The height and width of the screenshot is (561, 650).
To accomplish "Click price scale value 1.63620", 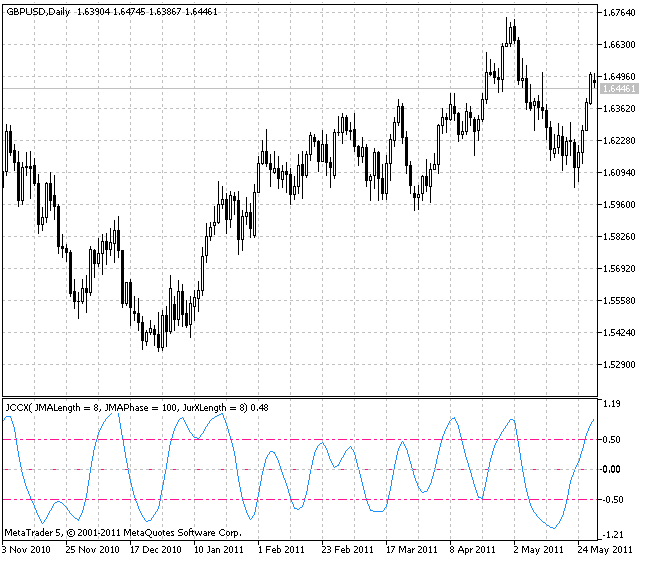I will coord(619,109).
